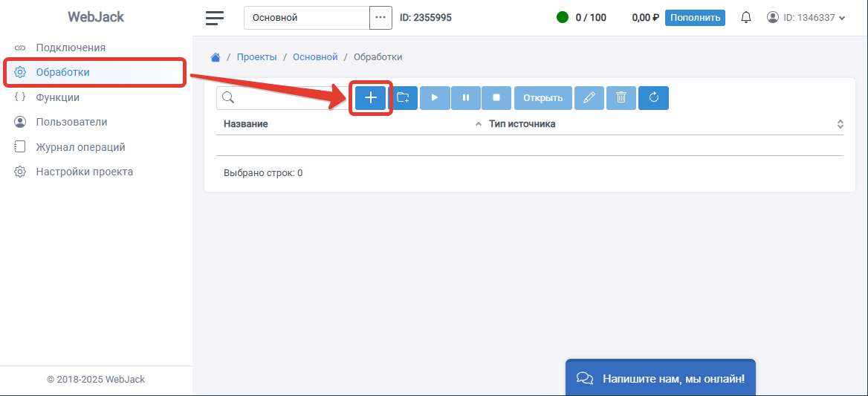Click the Выбрано строк: 0 text

[x=263, y=173]
